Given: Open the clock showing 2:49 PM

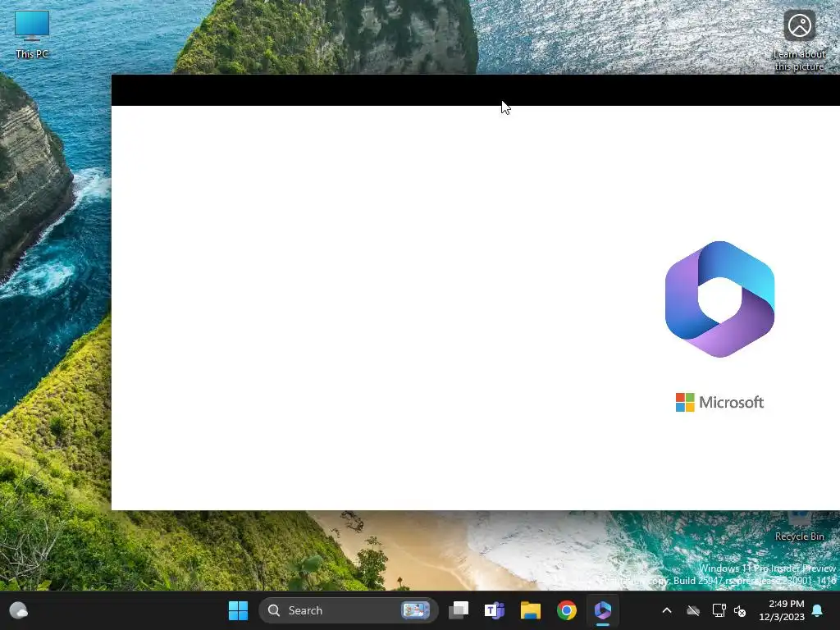Looking at the screenshot, I should click(x=782, y=610).
